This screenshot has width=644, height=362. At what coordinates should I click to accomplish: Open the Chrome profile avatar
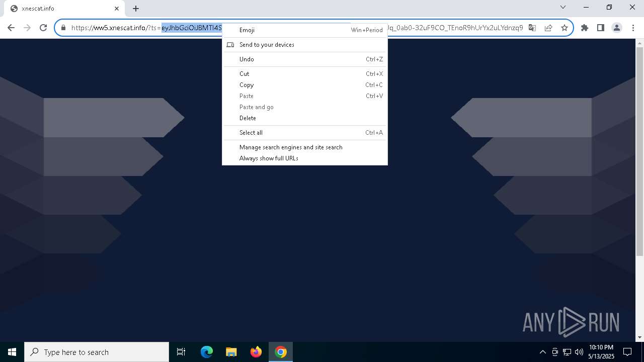[617, 28]
